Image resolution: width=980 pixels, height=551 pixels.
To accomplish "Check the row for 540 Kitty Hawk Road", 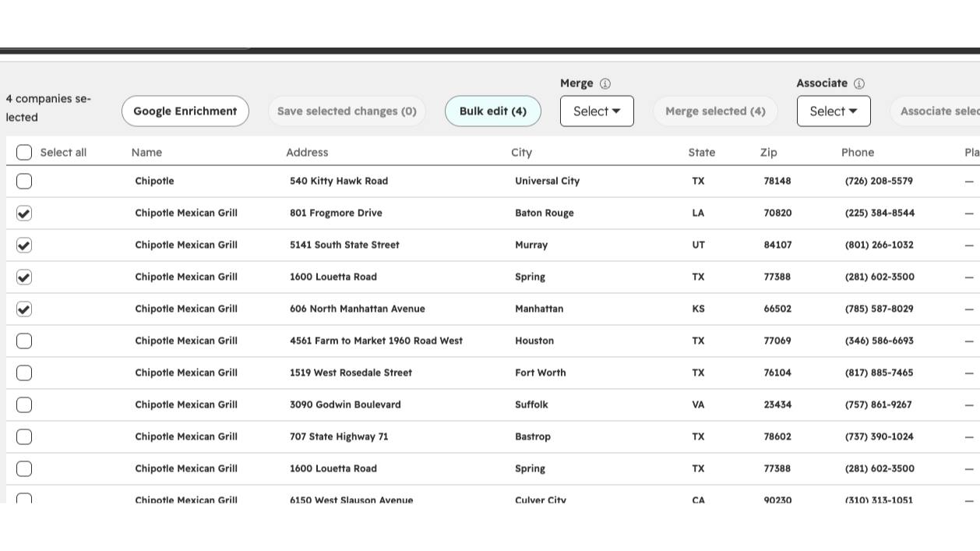I will pyautogui.click(x=24, y=181).
